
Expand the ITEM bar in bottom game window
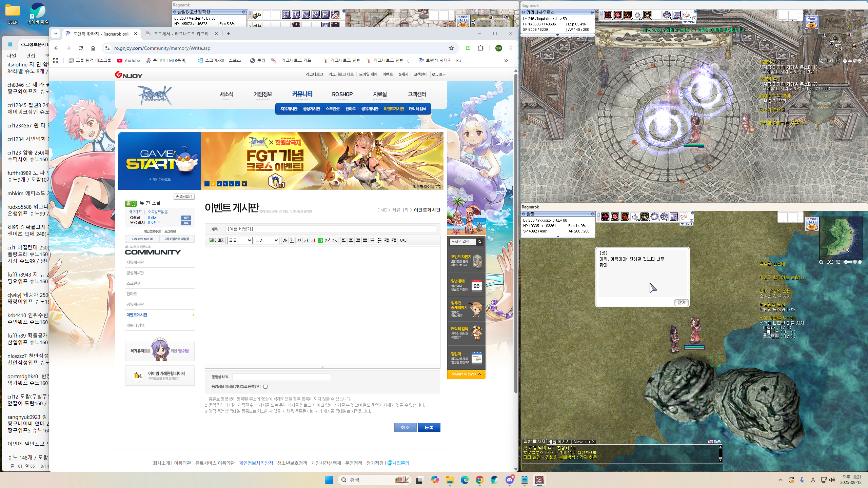[686, 224]
